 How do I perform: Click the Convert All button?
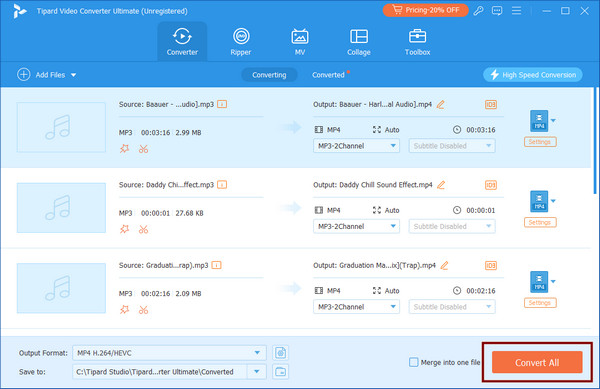tap(537, 362)
